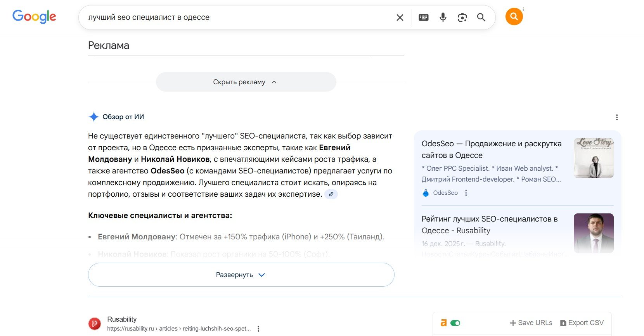The height and width of the screenshot is (336, 644).
Task: Open OdesSeo Продвижение и раскрутка link
Action: (491, 149)
